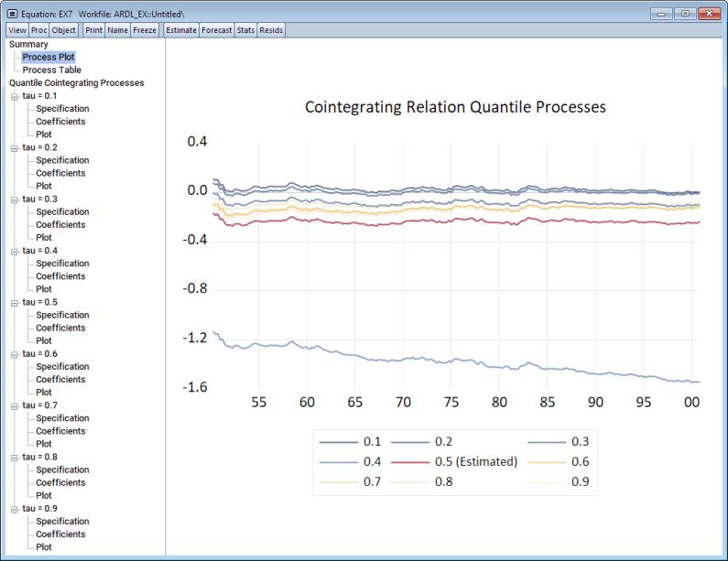Screen dimensions: 728x561
Task: Freeze the current view
Action: coord(145,30)
